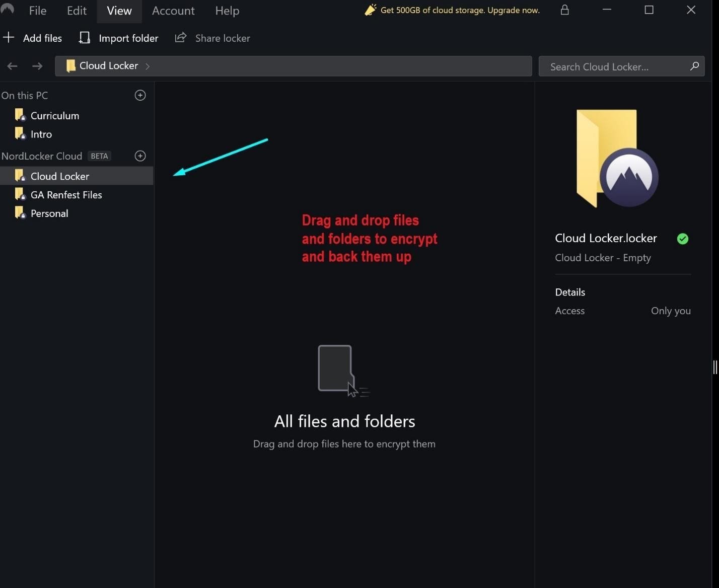Open the Account menu

coord(173,11)
